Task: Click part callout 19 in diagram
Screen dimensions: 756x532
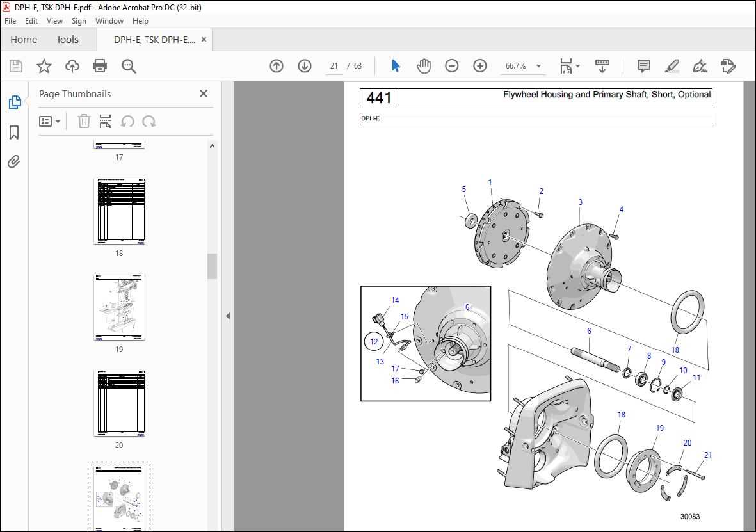Action: coord(659,428)
